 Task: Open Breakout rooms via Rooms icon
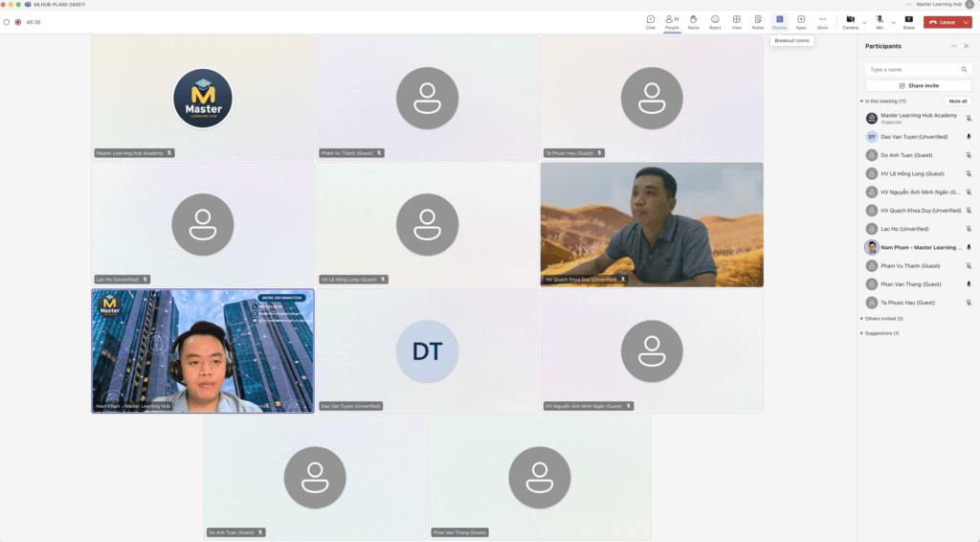779,22
